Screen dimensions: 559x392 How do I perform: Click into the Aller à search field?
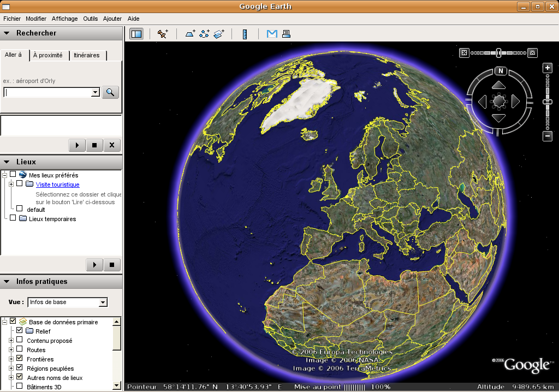[48, 92]
